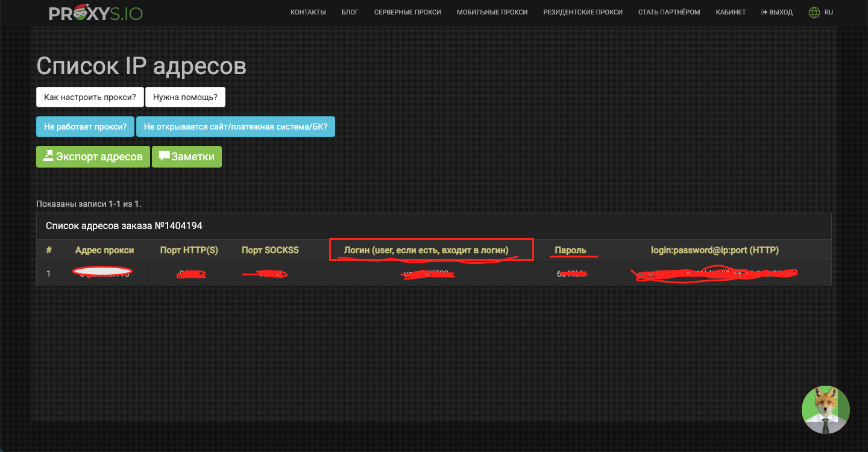Click 'Нужна помощь?' button
Image resolution: width=868 pixels, height=452 pixels.
[186, 97]
